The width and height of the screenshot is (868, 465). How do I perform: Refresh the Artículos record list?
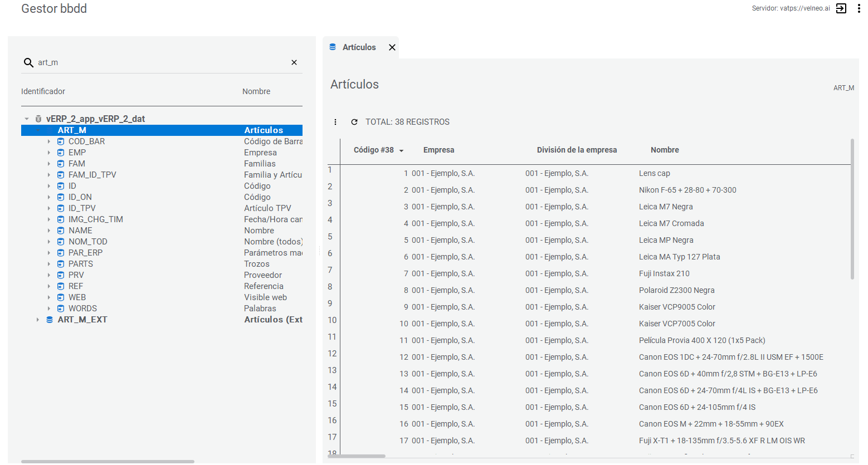[354, 122]
